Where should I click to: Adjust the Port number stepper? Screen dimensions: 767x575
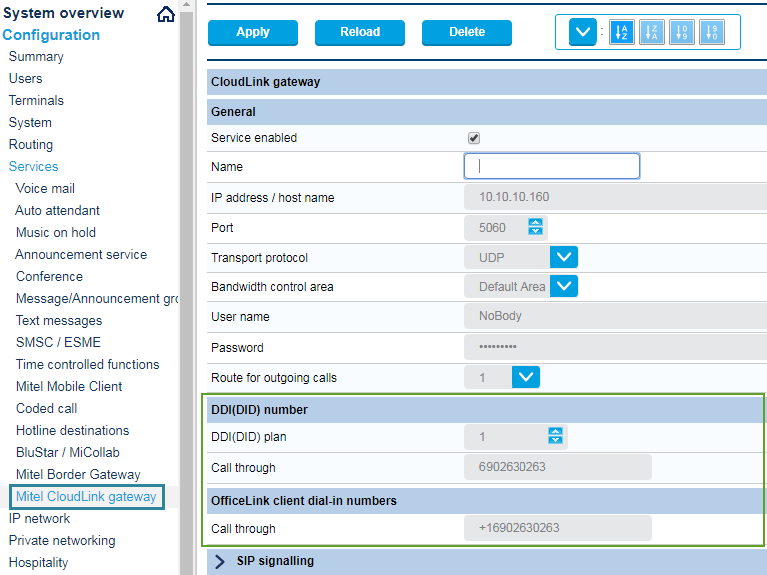pyautogui.click(x=536, y=227)
